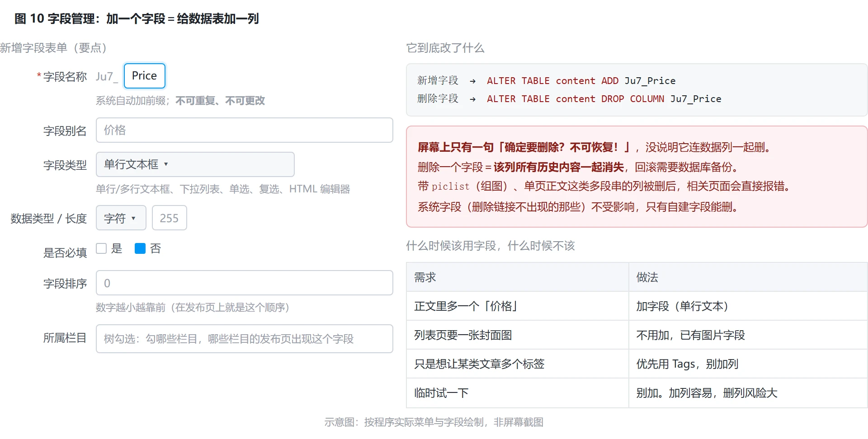This screenshot has height=439, width=868.
Task: Click the 所属栏目 tree selection field
Action: pyautogui.click(x=244, y=339)
